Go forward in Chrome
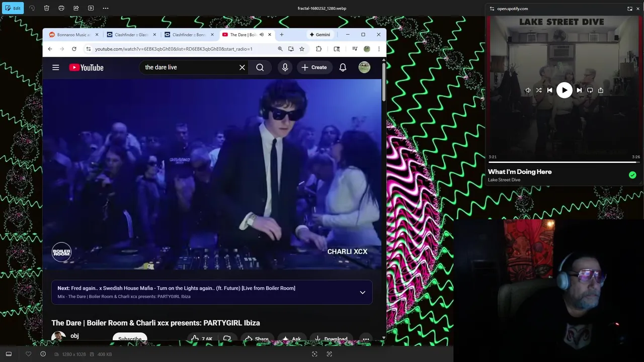Screen dimensions: 644x362 tap(62, 49)
